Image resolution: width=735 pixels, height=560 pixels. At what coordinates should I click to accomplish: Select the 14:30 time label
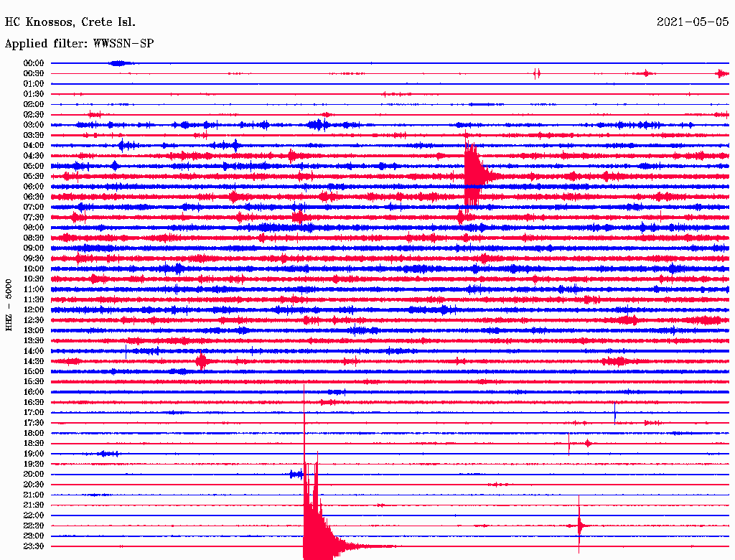[x=34, y=361]
